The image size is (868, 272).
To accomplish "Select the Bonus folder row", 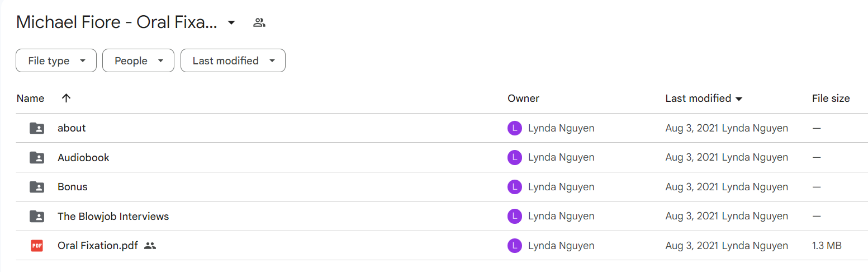I will click(434, 186).
